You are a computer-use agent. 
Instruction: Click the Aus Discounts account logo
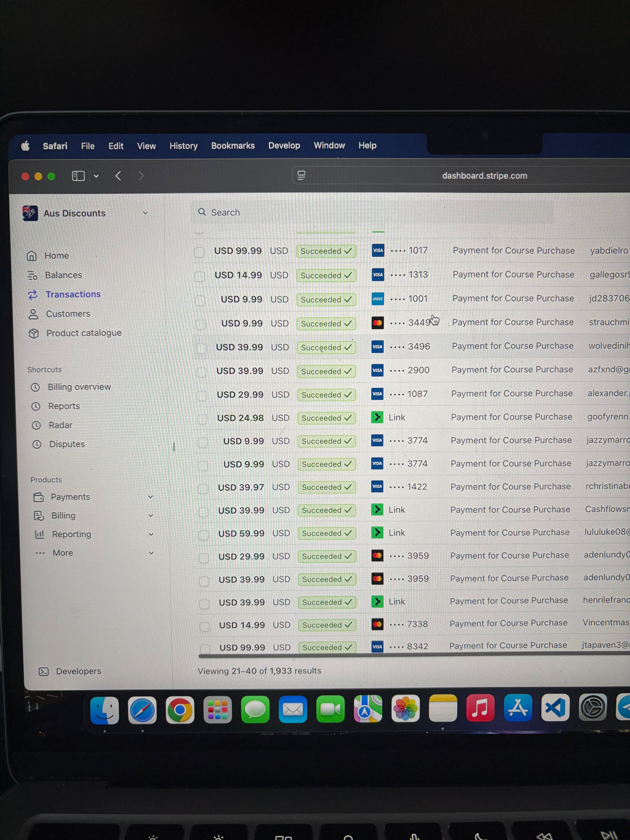(x=30, y=213)
